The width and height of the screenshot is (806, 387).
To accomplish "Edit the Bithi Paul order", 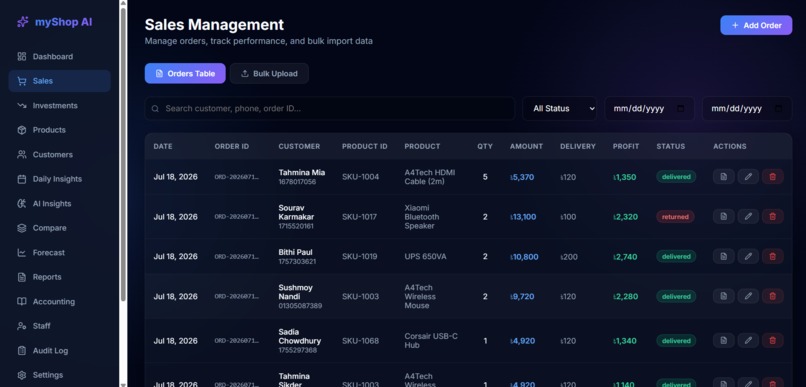I will 748,256.
